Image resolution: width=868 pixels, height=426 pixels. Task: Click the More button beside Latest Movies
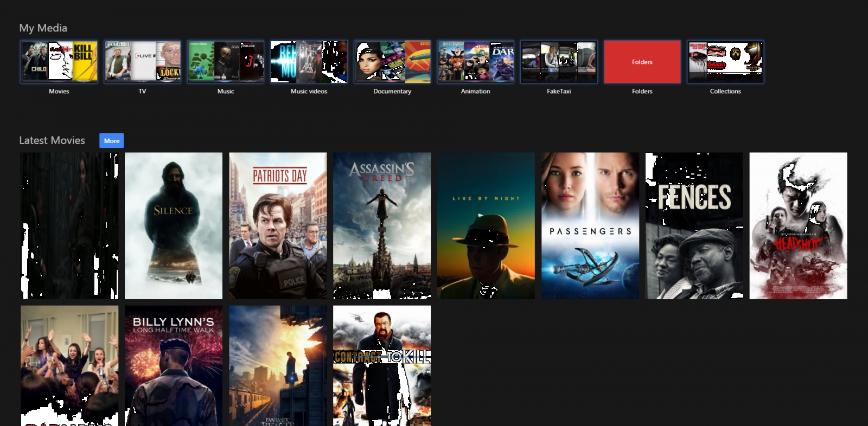click(112, 141)
